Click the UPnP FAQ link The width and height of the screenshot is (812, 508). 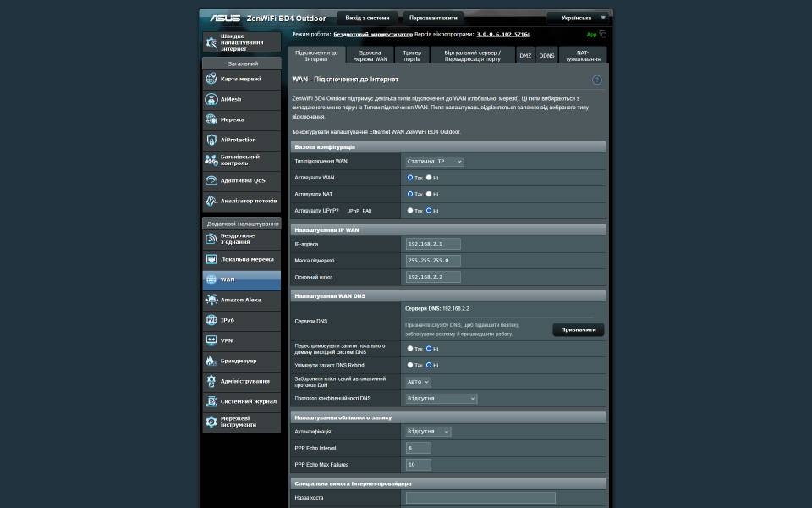(359, 210)
